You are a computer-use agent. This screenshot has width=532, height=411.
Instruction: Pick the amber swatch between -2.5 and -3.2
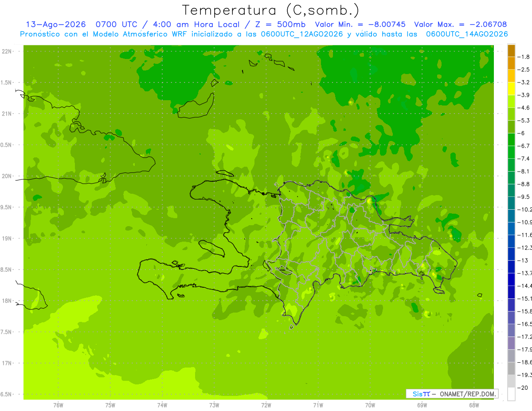tap(511, 76)
